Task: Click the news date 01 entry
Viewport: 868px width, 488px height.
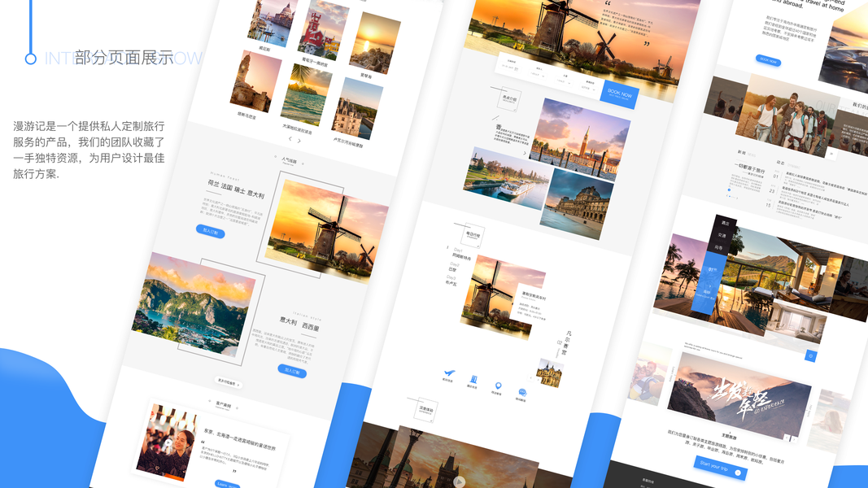Action: click(775, 176)
